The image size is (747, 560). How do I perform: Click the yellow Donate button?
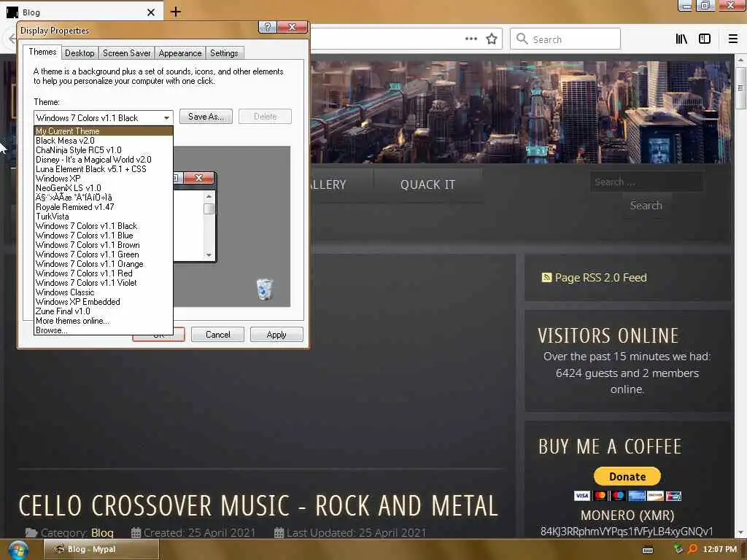point(627,476)
